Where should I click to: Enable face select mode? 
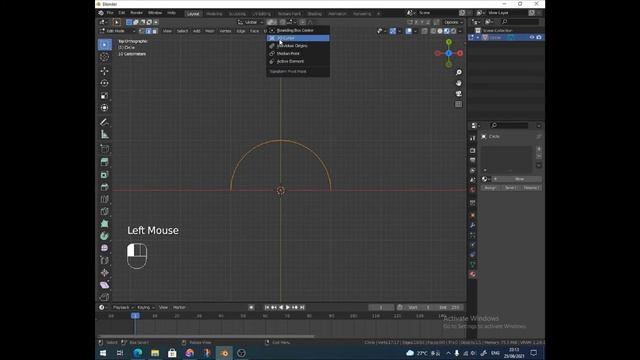[x=155, y=31]
